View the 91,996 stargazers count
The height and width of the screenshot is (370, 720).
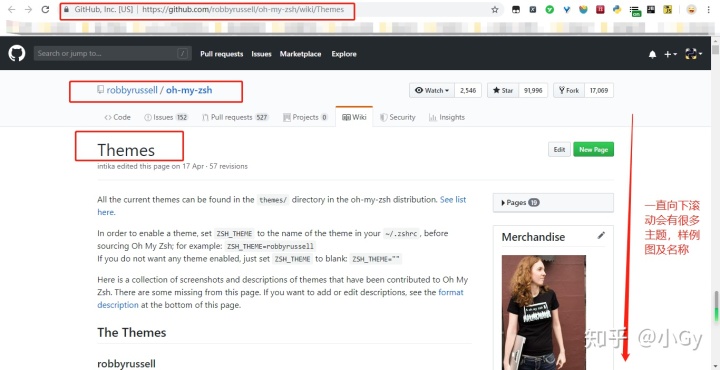[x=533, y=90]
